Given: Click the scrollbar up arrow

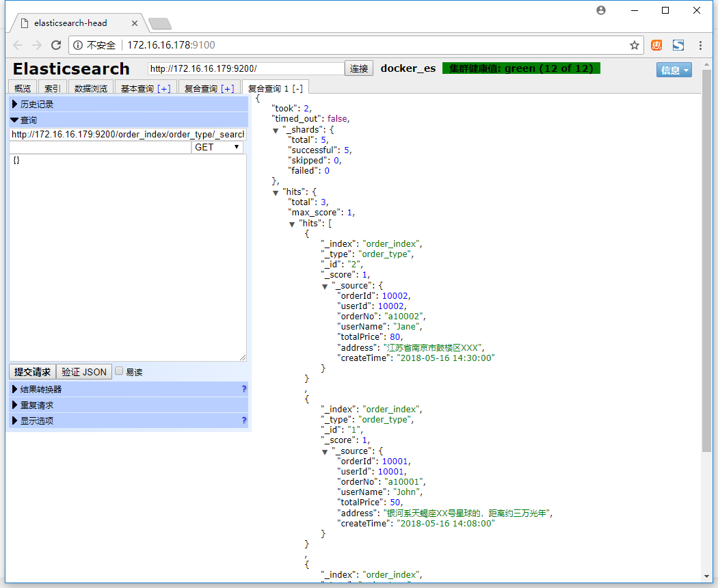Looking at the screenshot, I should coord(706,63).
